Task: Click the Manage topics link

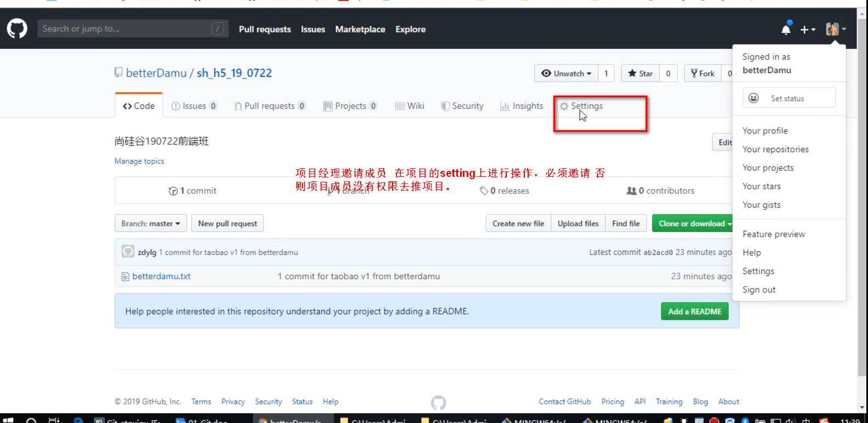Action: tap(139, 161)
